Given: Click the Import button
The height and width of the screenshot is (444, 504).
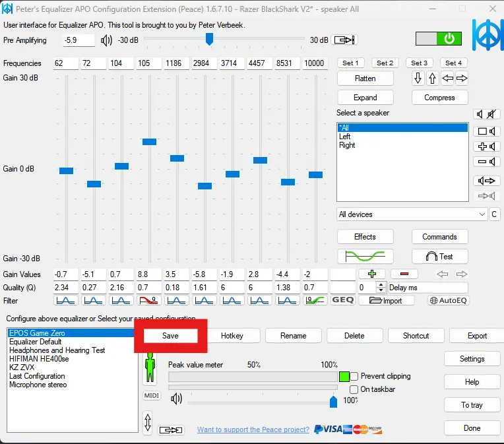Looking at the screenshot, I should point(386,301).
